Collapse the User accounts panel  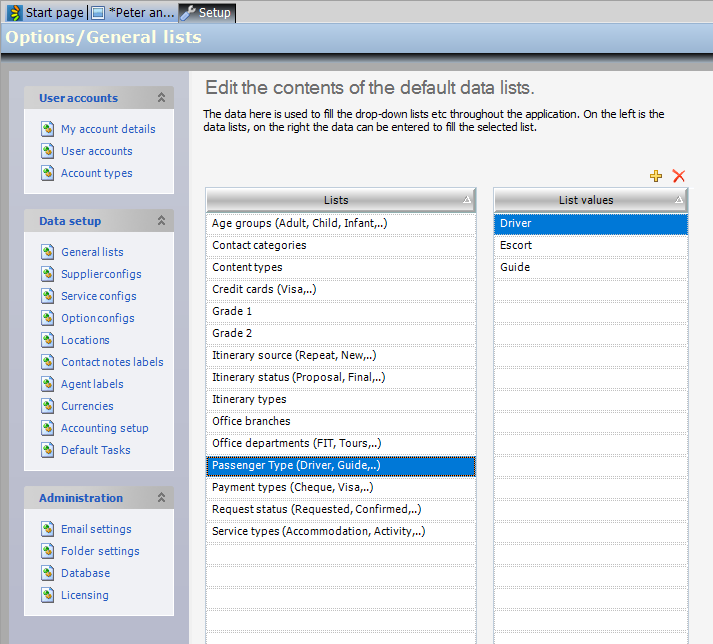click(161, 98)
